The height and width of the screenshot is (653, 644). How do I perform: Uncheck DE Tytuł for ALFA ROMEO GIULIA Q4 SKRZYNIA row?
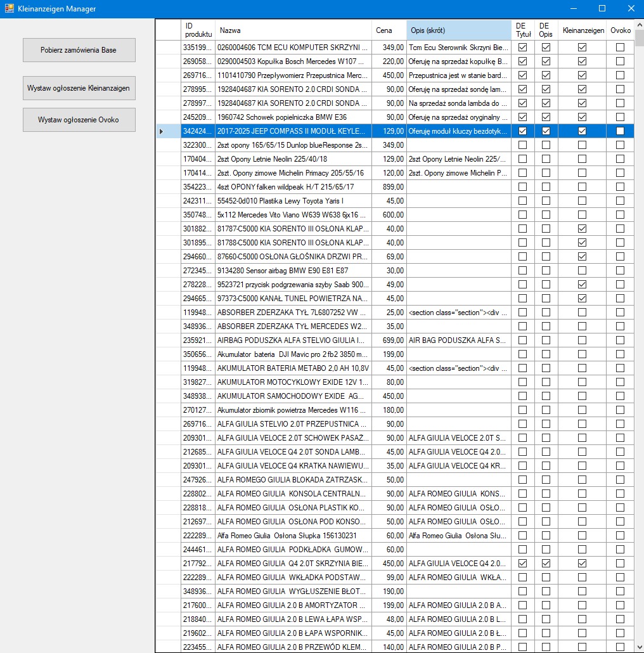(x=522, y=564)
